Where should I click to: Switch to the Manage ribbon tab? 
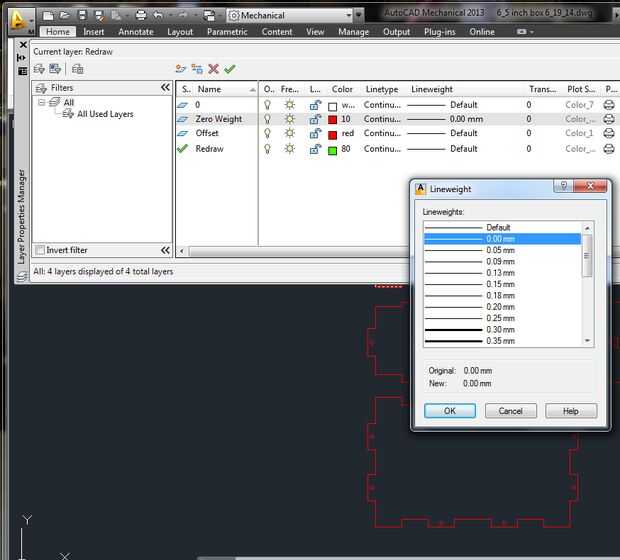pyautogui.click(x=353, y=32)
